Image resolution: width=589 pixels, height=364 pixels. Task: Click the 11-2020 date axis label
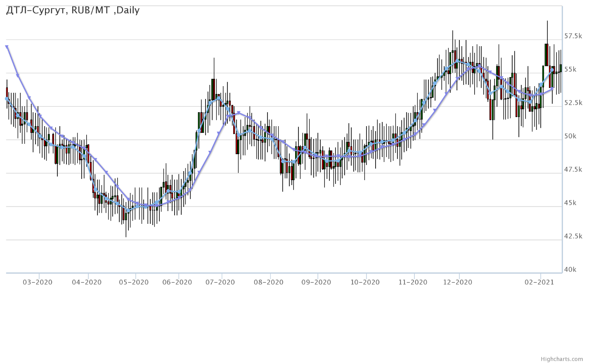[413, 282]
